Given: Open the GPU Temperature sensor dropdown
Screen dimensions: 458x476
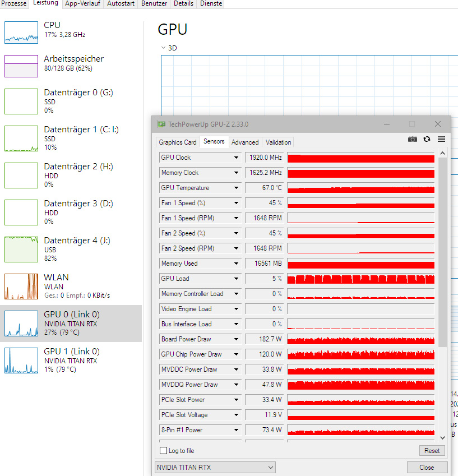Looking at the screenshot, I should (x=236, y=188).
